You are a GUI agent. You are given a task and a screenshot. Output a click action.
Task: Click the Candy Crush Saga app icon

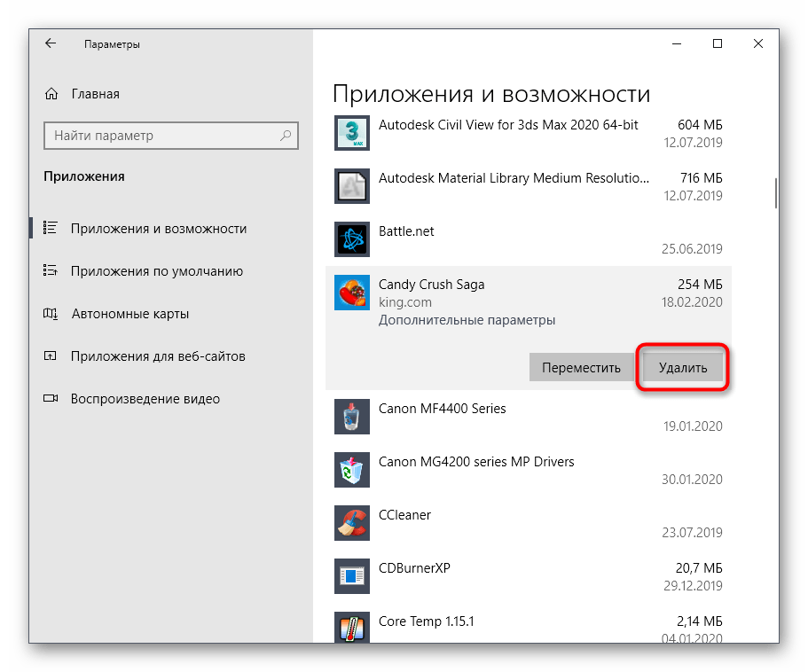(350, 293)
